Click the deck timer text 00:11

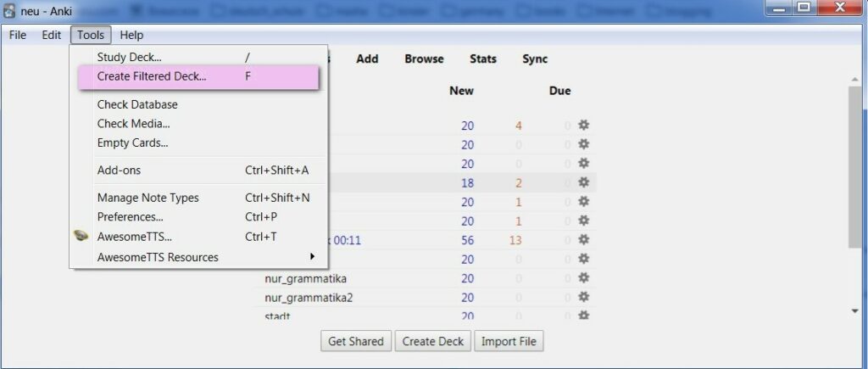coord(347,240)
